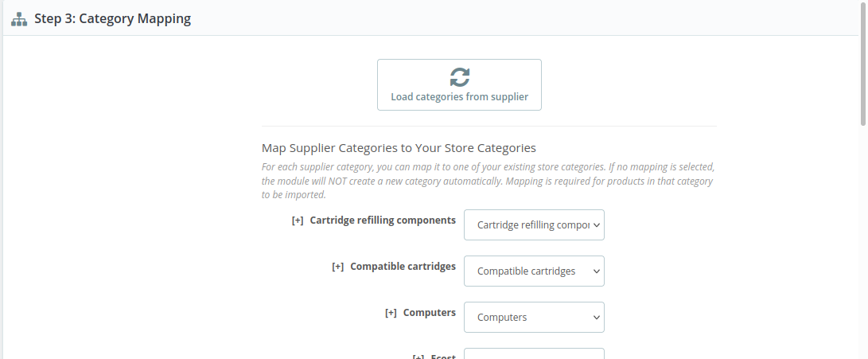Click the italic mapping instructions text

(488, 181)
